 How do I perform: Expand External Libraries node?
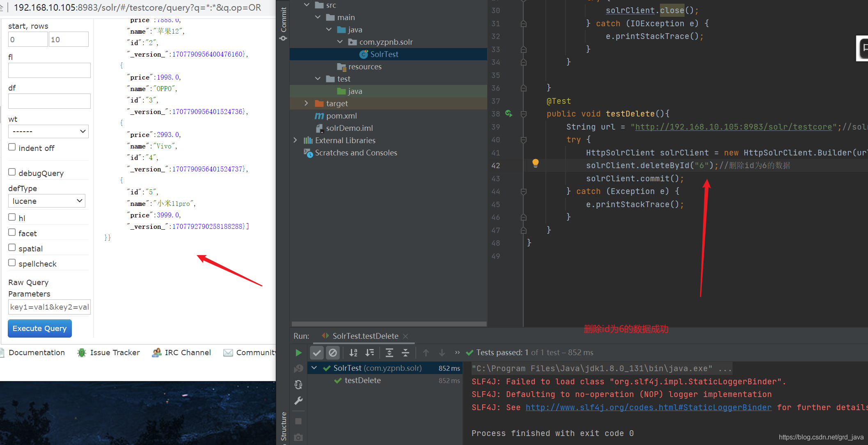click(295, 140)
